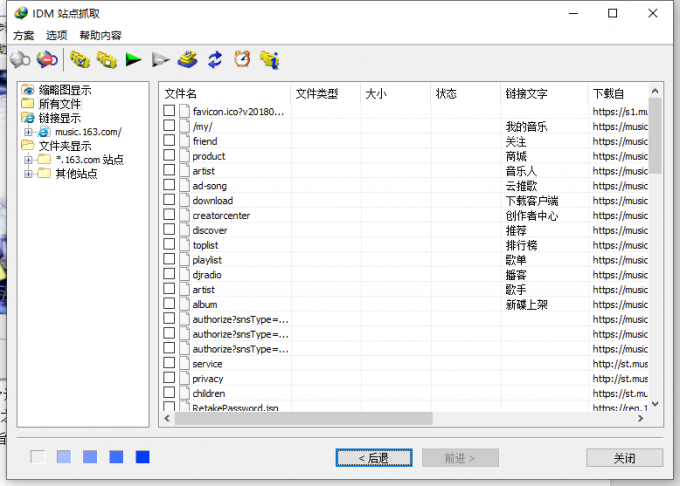This screenshot has height=486, width=680.
Task: Sort by 链接文字 column header
Action: tap(544, 93)
